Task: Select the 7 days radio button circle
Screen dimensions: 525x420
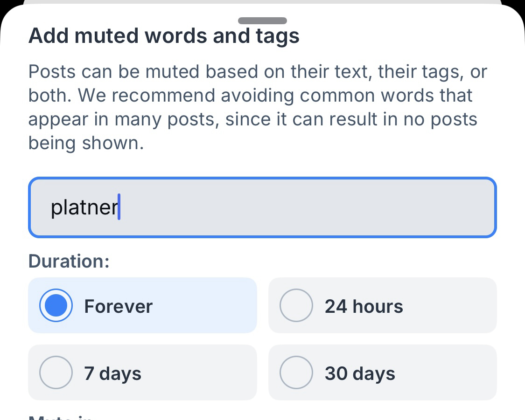Action: coord(56,373)
